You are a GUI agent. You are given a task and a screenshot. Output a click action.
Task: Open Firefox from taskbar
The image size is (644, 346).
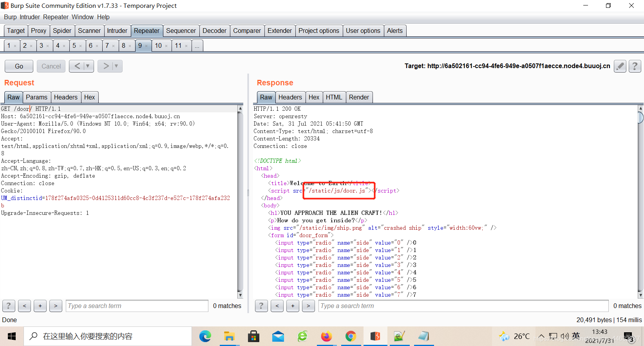326,336
